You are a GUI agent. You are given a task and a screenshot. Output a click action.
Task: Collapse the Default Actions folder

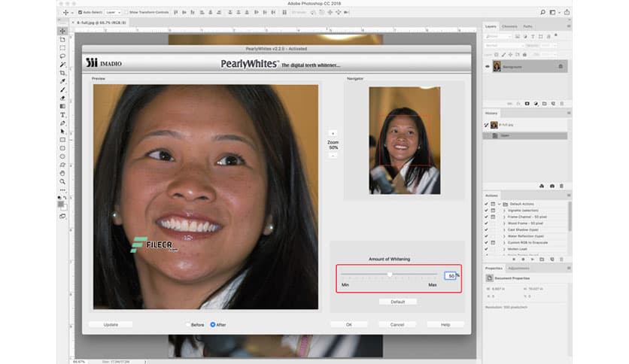[x=500, y=204]
